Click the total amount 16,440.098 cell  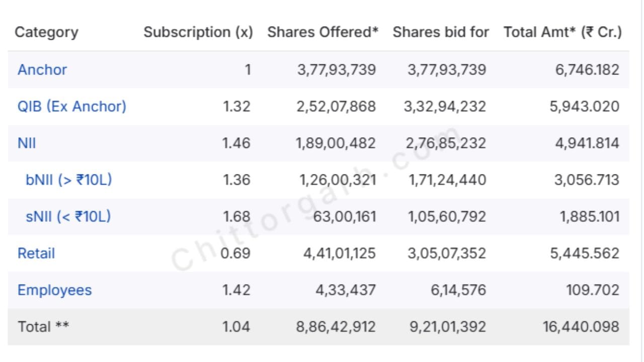point(581,327)
